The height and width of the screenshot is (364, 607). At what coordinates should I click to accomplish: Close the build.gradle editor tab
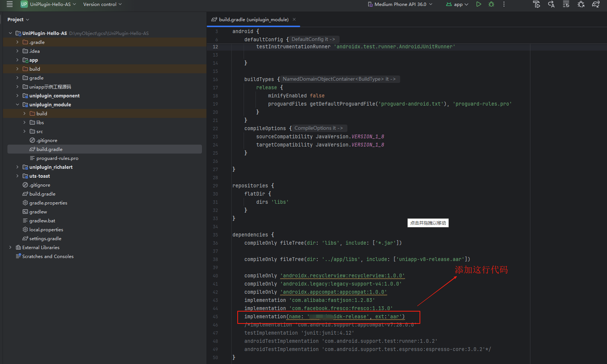click(294, 19)
